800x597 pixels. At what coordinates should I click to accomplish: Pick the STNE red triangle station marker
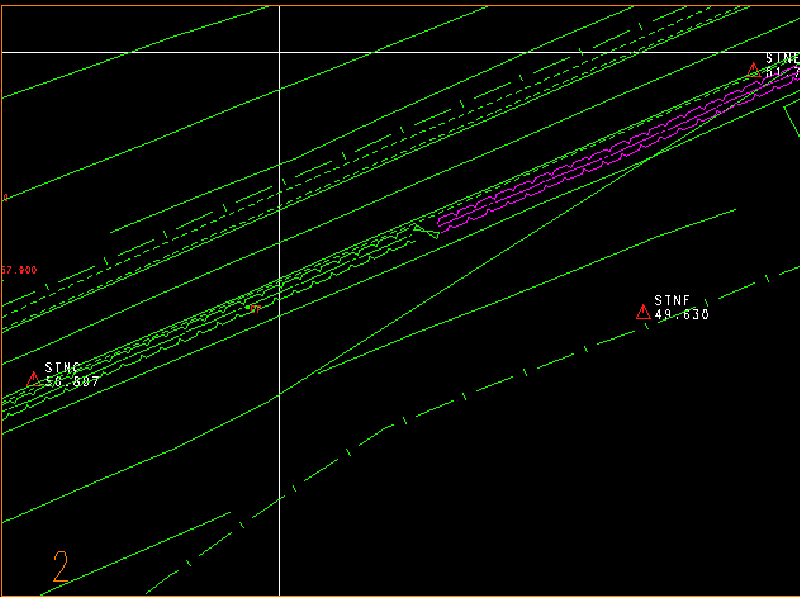(753, 70)
